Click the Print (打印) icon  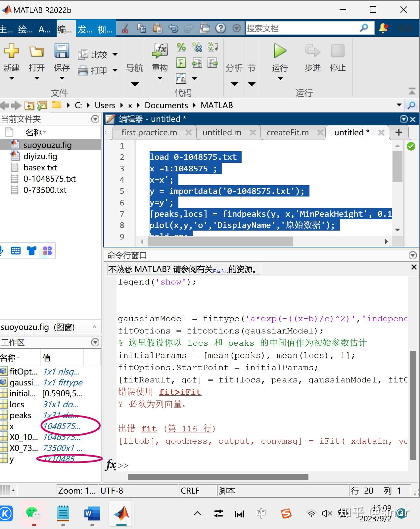point(83,70)
